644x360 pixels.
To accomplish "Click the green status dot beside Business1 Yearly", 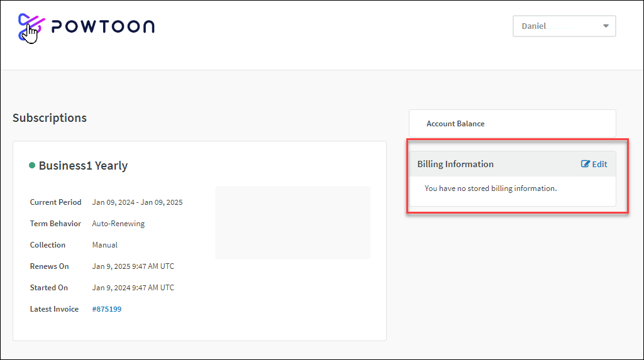I will pyautogui.click(x=32, y=165).
